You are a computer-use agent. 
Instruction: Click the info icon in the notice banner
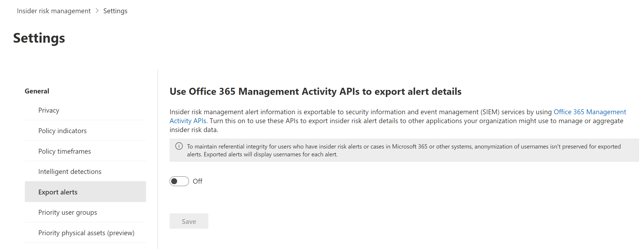coord(179,146)
